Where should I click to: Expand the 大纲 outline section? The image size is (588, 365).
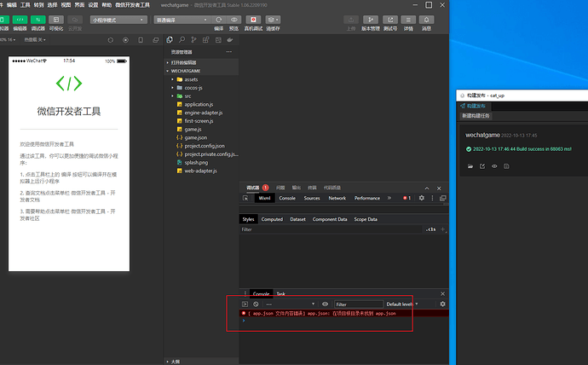tap(201, 362)
